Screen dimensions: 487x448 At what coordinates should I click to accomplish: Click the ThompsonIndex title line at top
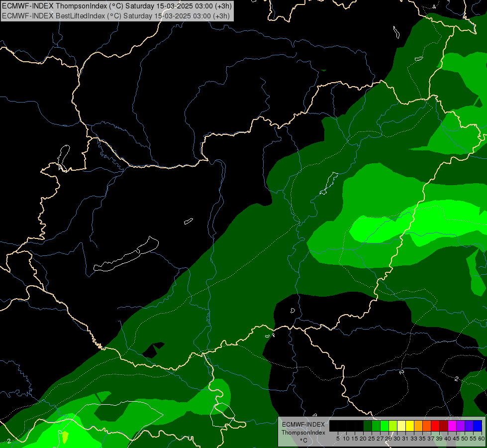pyautogui.click(x=117, y=6)
